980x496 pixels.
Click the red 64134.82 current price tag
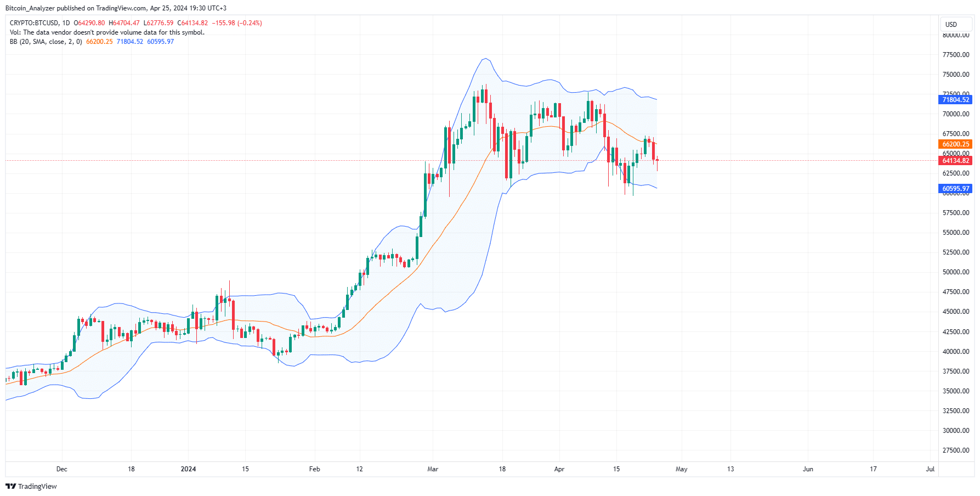point(956,161)
